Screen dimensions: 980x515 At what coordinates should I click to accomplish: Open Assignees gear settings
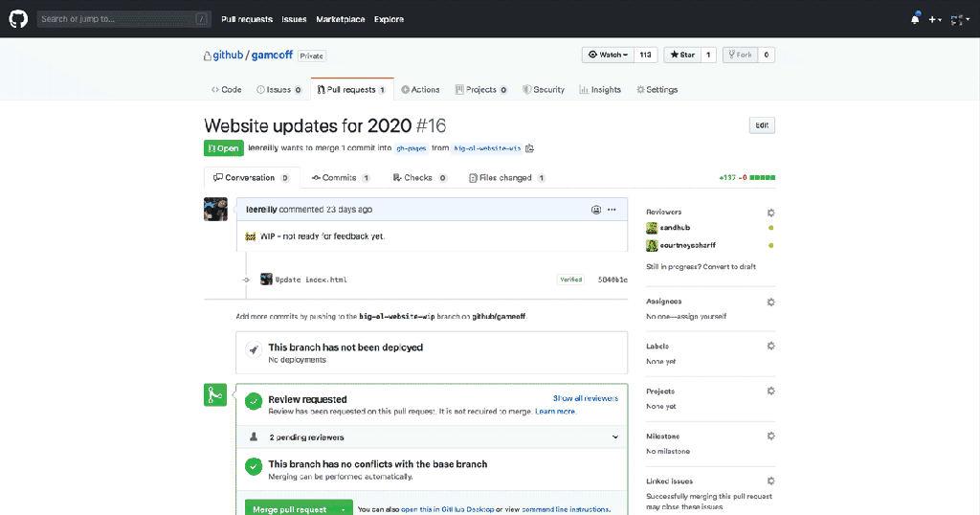pos(770,302)
